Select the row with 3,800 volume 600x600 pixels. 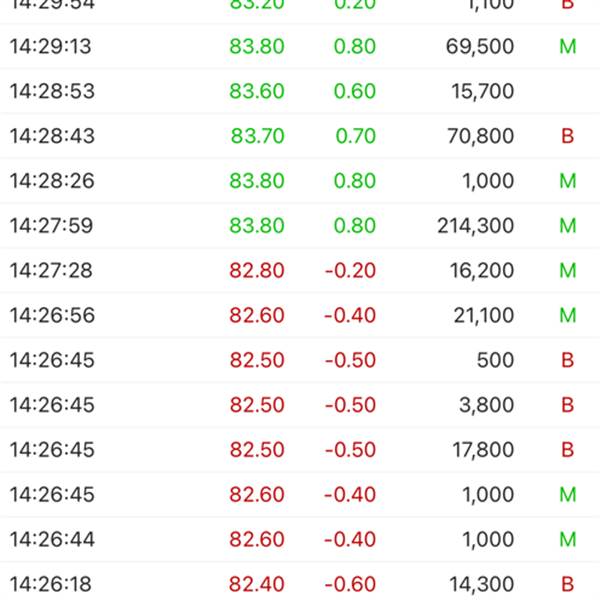[300, 404]
